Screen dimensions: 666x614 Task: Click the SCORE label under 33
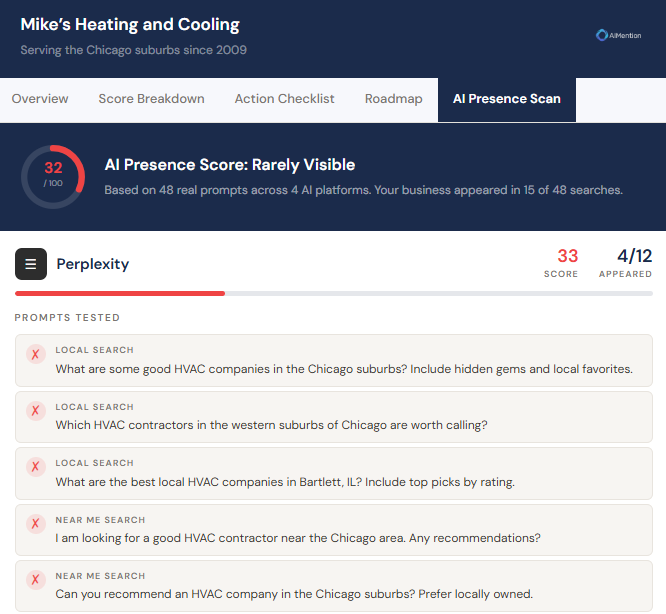click(x=561, y=274)
